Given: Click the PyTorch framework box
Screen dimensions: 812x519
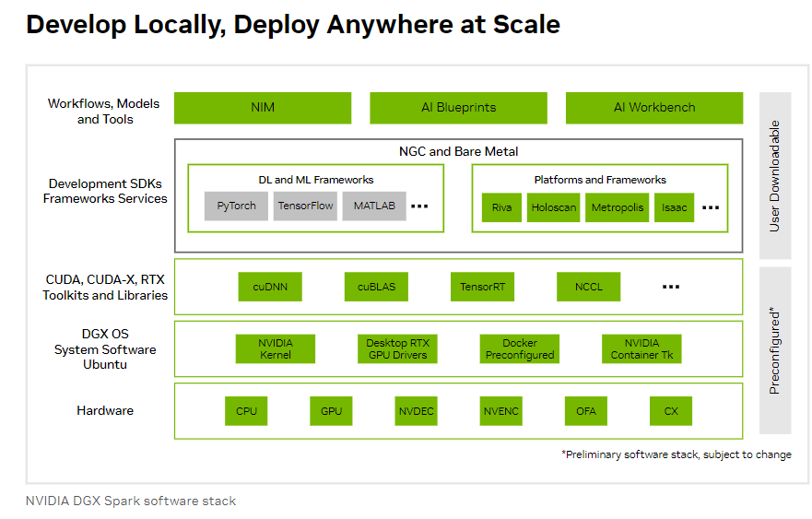Looking at the screenshot, I should click(237, 206).
